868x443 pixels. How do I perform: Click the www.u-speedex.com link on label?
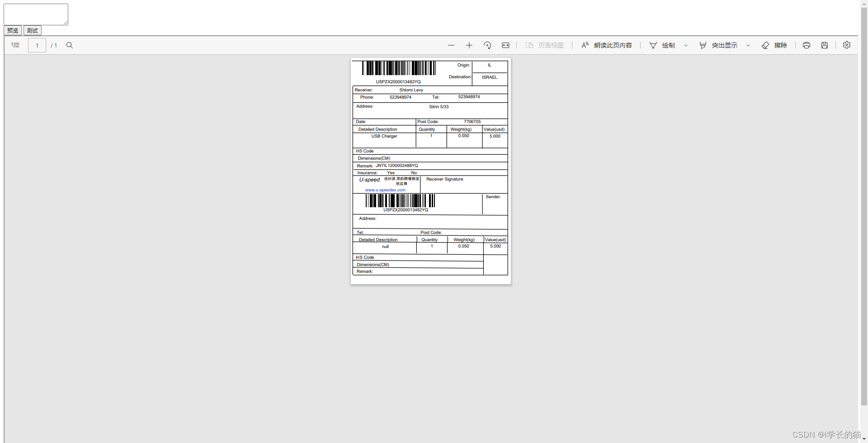pyautogui.click(x=385, y=190)
